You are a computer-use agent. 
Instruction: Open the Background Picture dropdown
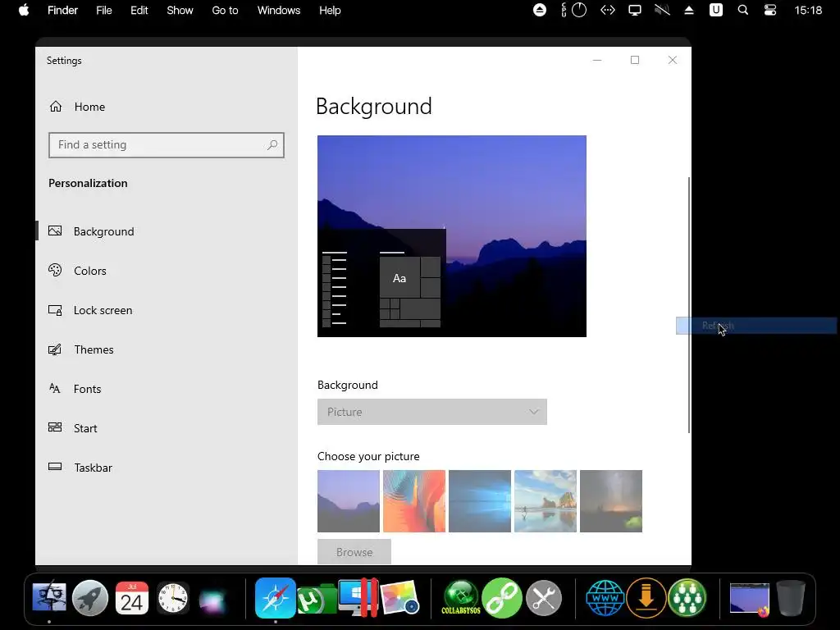431,412
